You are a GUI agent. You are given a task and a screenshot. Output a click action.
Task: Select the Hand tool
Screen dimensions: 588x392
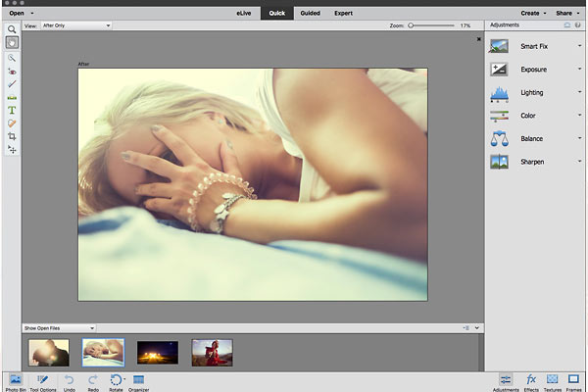12,42
